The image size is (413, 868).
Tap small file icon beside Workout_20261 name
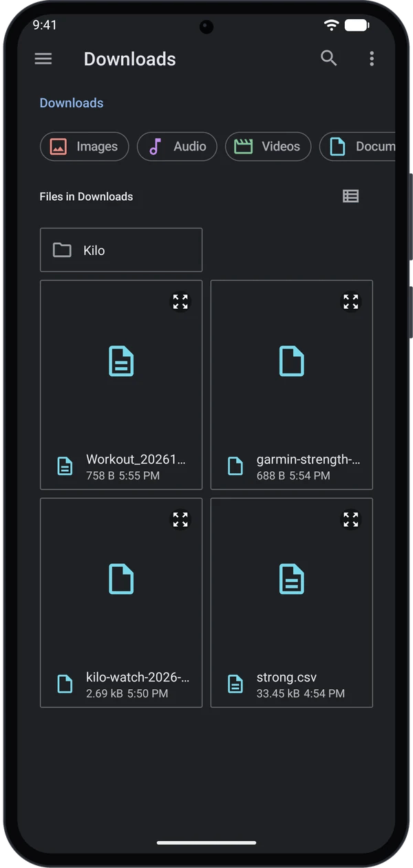(x=65, y=466)
